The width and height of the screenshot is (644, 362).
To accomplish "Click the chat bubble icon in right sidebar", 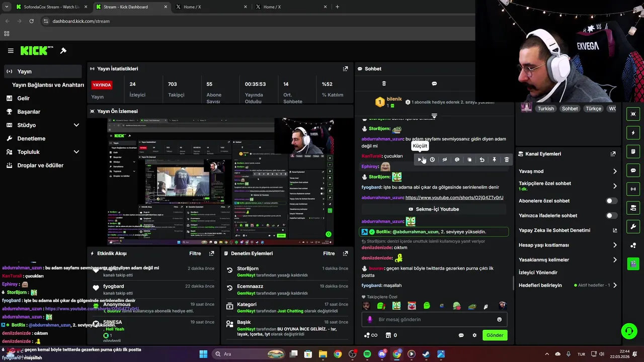I will 633,170.
